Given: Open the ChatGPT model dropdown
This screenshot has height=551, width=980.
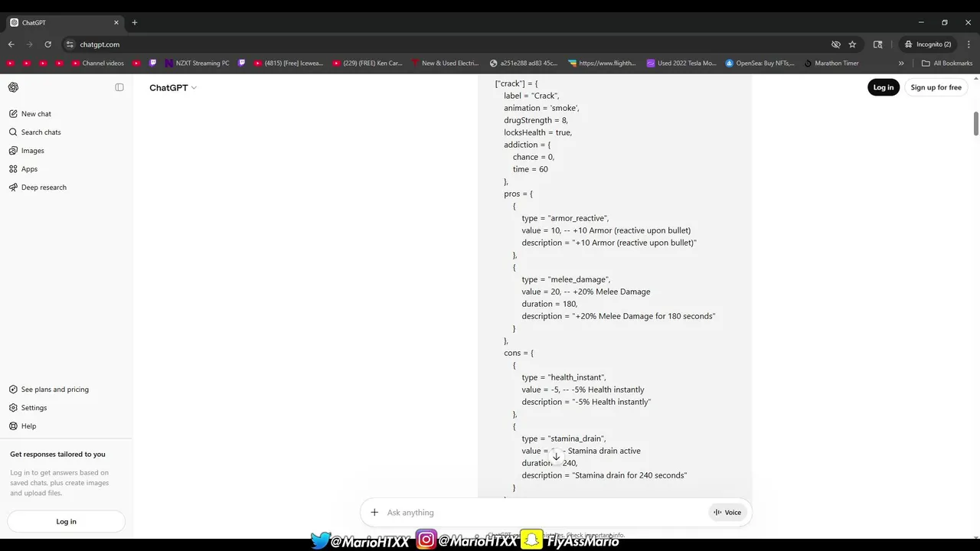Looking at the screenshot, I should (173, 88).
